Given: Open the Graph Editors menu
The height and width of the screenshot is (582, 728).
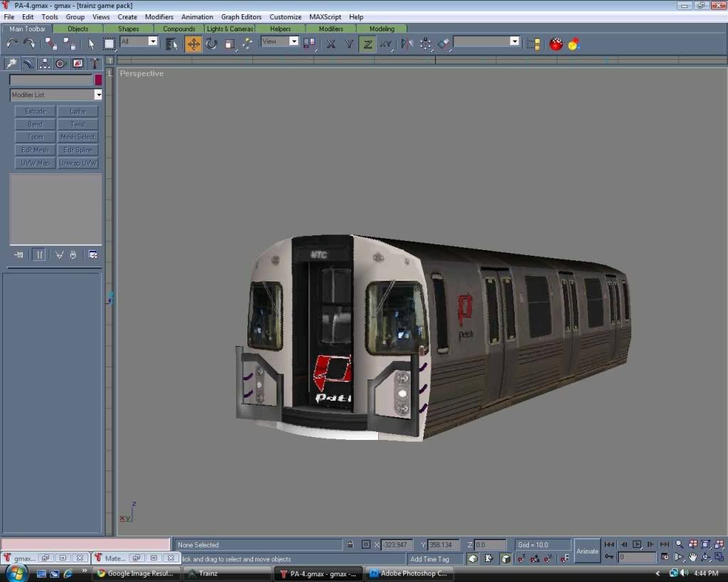Looking at the screenshot, I should (x=241, y=17).
